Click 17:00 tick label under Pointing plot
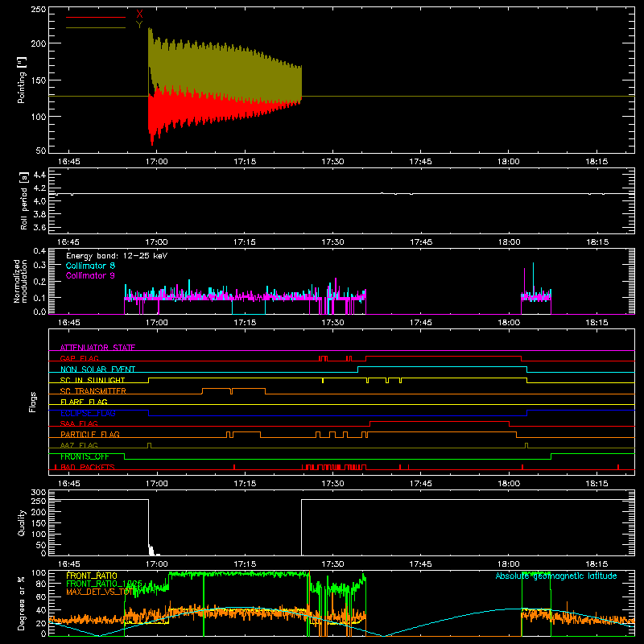This screenshot has width=644, height=644. coord(157,162)
